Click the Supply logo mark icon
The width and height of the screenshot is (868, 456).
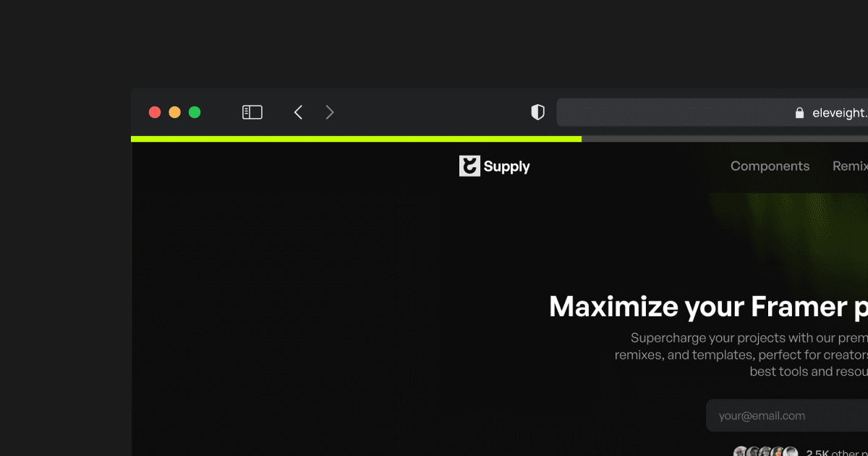click(x=469, y=166)
